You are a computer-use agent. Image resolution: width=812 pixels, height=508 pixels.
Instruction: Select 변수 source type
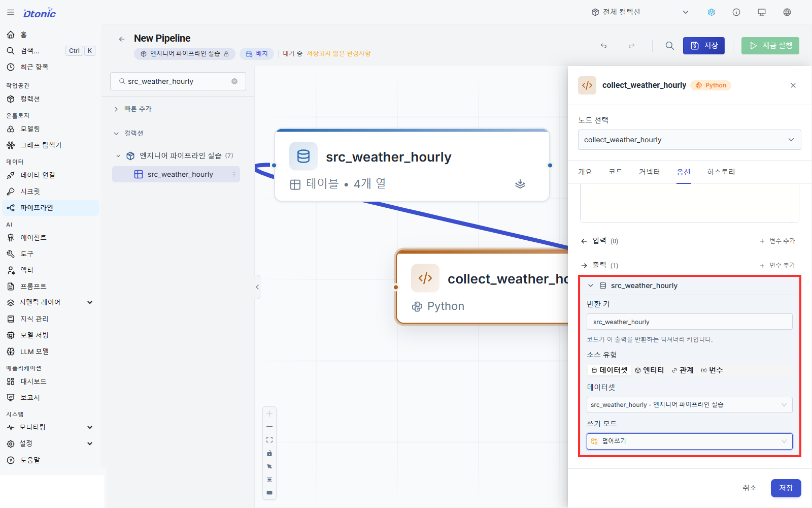712,370
